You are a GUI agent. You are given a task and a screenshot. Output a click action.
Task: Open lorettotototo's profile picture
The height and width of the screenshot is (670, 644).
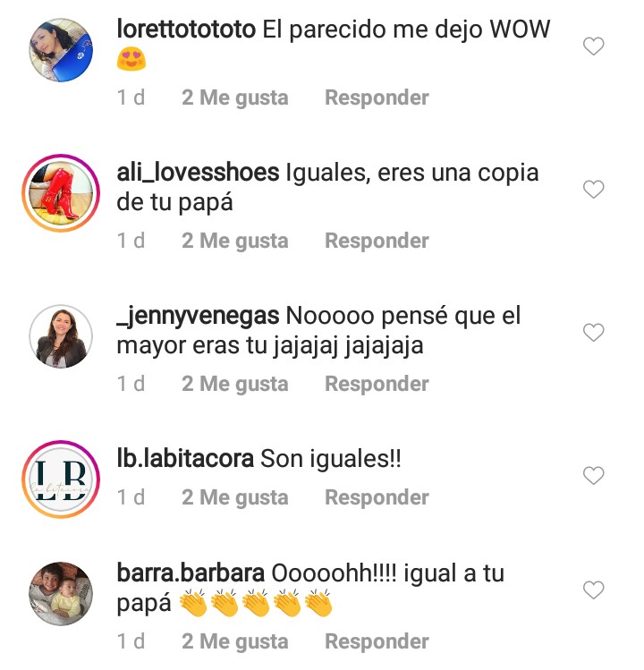pyautogui.click(x=61, y=50)
